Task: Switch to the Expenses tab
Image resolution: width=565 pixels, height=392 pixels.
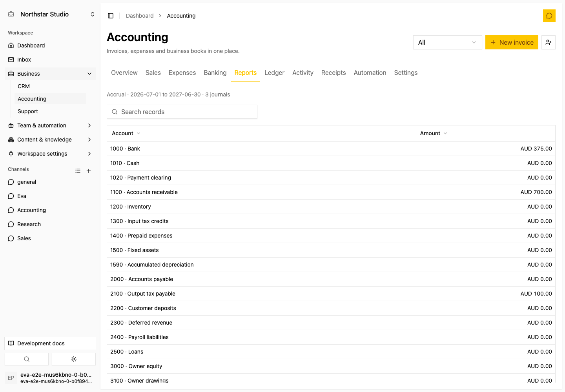Action: 182,73
